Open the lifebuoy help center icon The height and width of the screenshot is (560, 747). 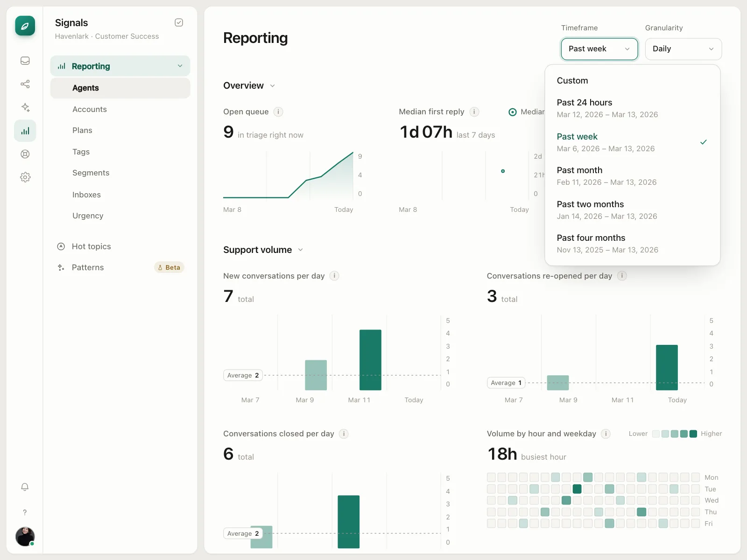point(25,154)
